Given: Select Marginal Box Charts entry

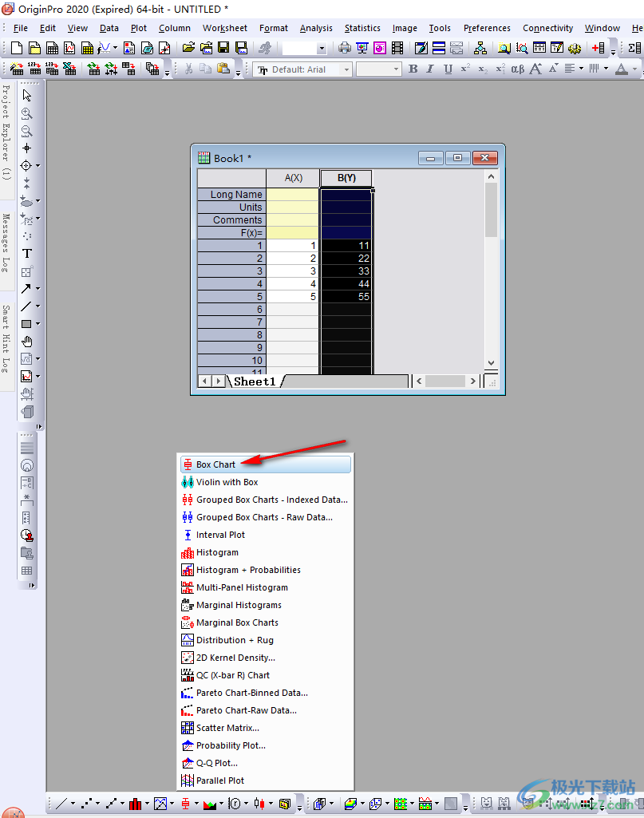Looking at the screenshot, I should [x=266, y=622].
